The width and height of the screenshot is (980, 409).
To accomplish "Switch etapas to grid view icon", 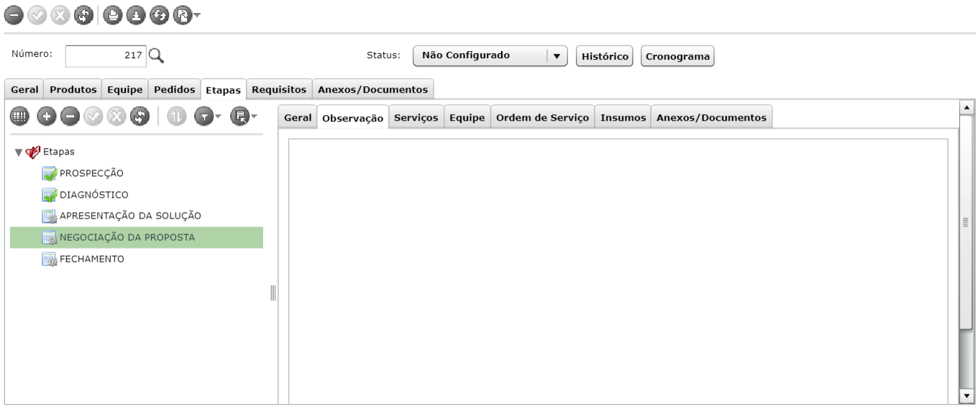I will [19, 116].
